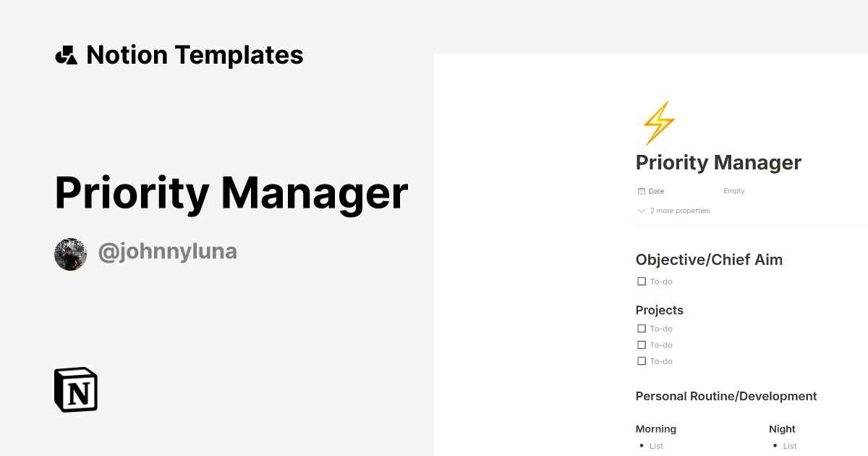Open the @johnnyluna creator profile link

(168, 251)
